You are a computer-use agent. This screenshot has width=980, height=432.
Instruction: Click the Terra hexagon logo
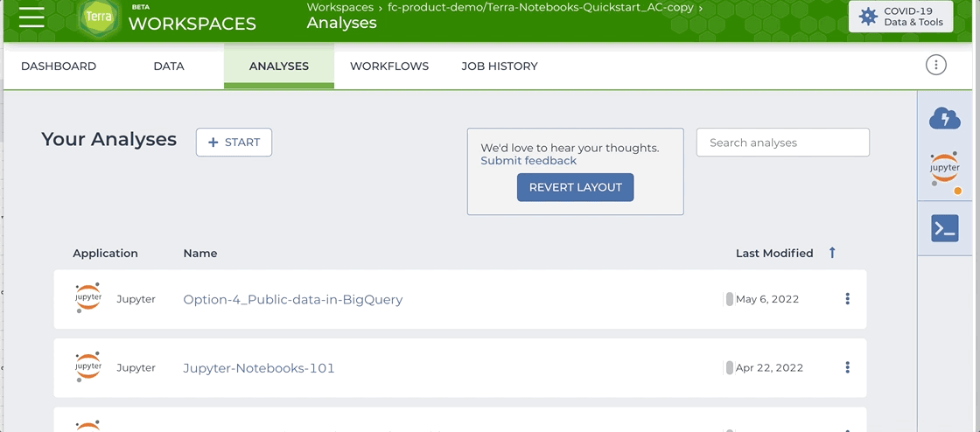pyautogui.click(x=100, y=18)
